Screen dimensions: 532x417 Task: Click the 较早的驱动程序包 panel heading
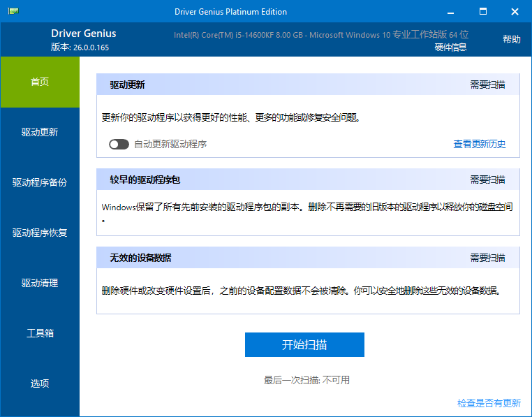pyautogui.click(x=145, y=180)
